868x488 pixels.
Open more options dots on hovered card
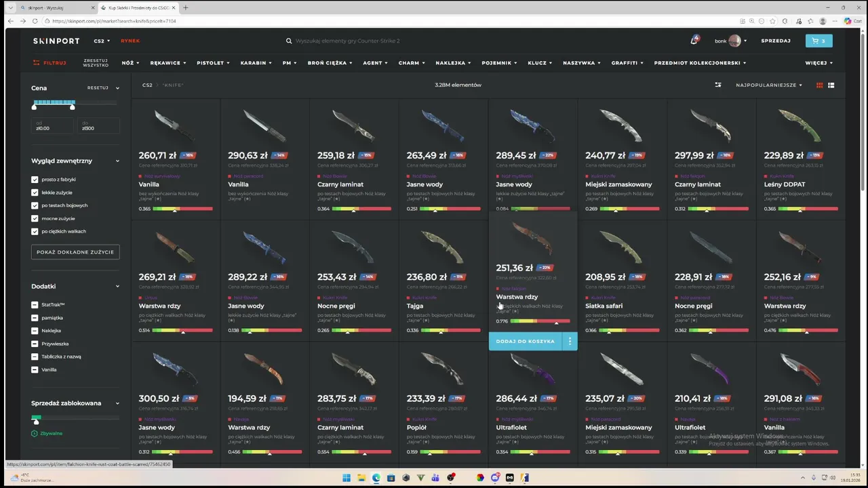(x=570, y=341)
